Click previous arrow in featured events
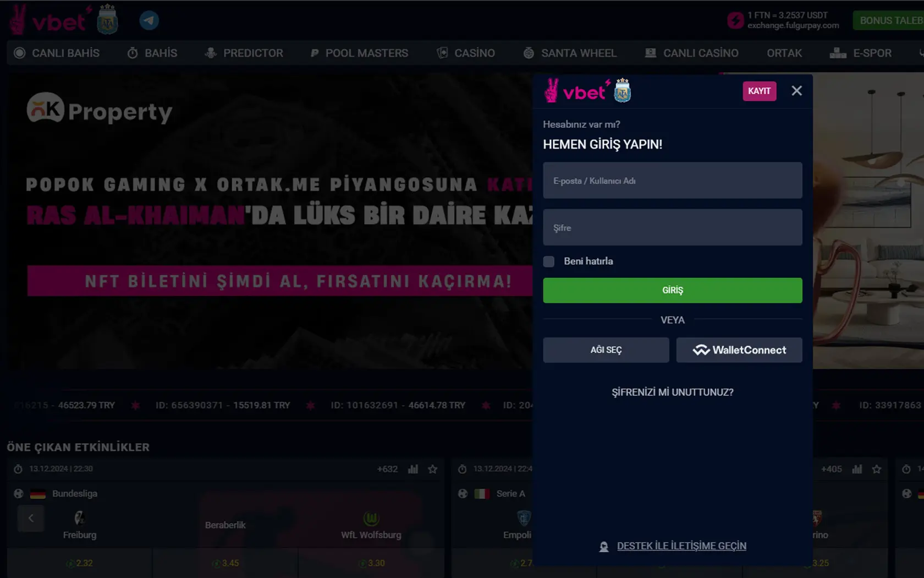The image size is (924, 578). pos(31,519)
